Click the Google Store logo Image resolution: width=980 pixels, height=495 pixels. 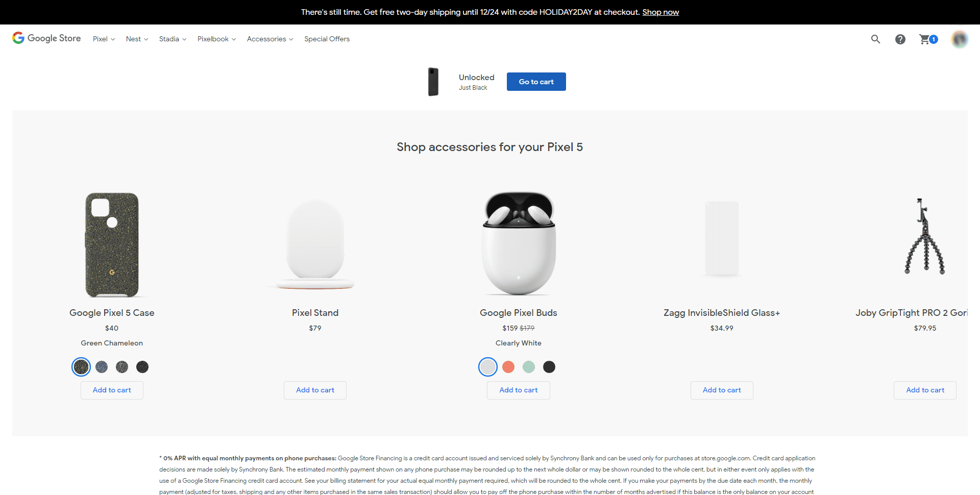[46, 38]
